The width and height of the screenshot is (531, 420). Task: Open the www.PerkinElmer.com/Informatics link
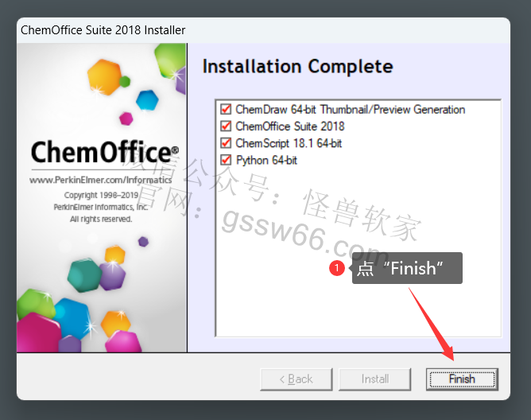pos(101,180)
